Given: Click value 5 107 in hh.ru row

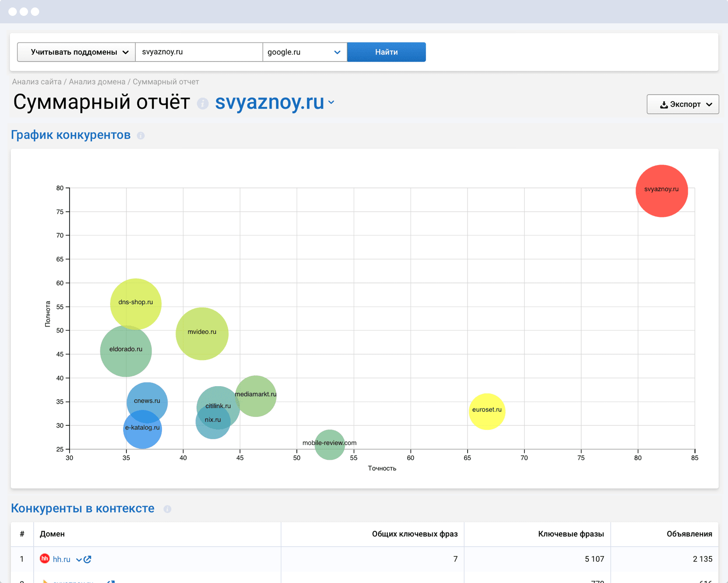Looking at the screenshot, I should coord(594,559).
